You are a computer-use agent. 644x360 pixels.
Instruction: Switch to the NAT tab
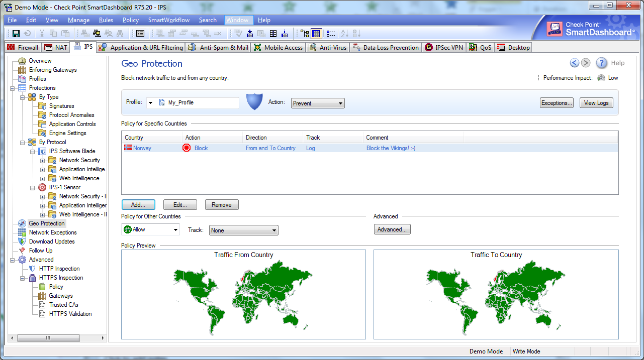click(56, 48)
